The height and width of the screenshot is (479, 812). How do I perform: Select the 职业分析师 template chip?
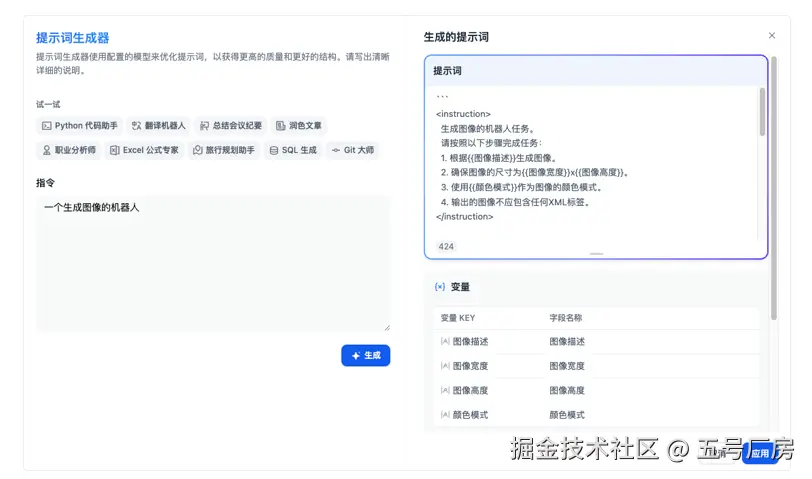(x=69, y=150)
